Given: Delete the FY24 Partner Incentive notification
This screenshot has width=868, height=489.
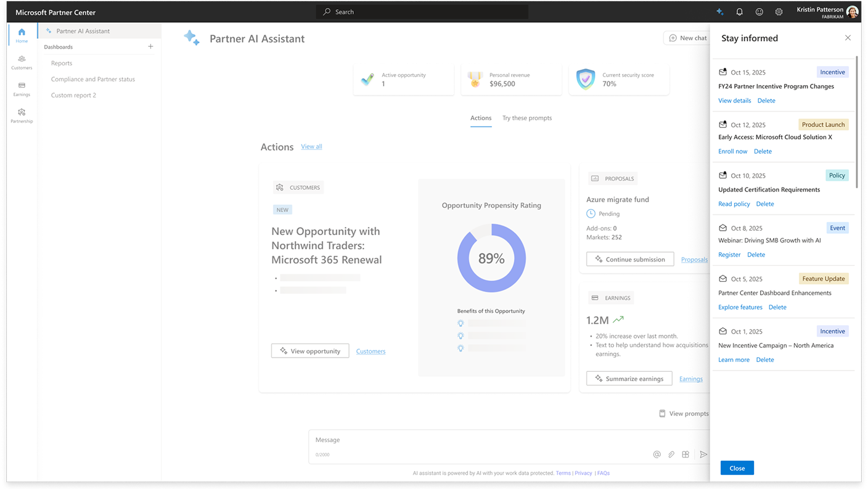Looking at the screenshot, I should (766, 101).
